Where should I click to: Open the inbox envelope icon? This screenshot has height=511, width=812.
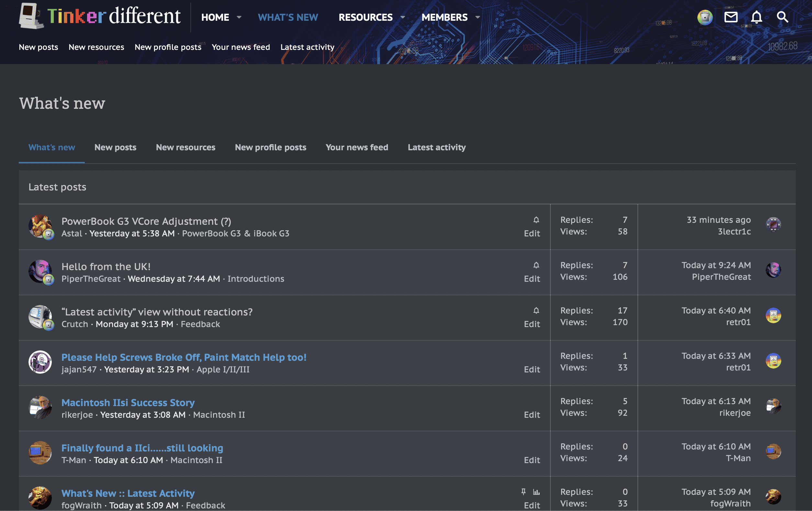731,17
